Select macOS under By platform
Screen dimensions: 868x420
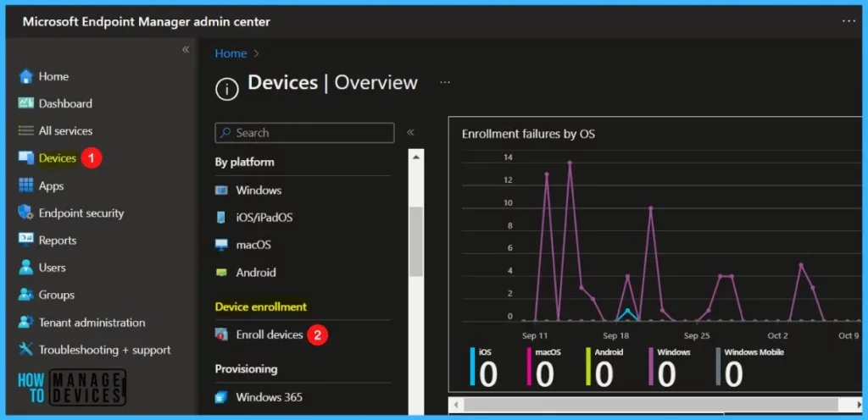click(253, 245)
